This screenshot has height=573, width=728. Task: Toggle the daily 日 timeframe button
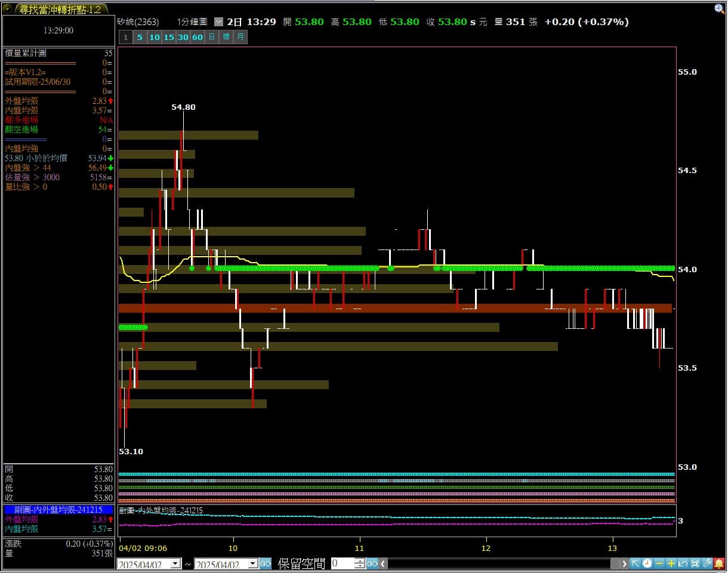click(212, 37)
